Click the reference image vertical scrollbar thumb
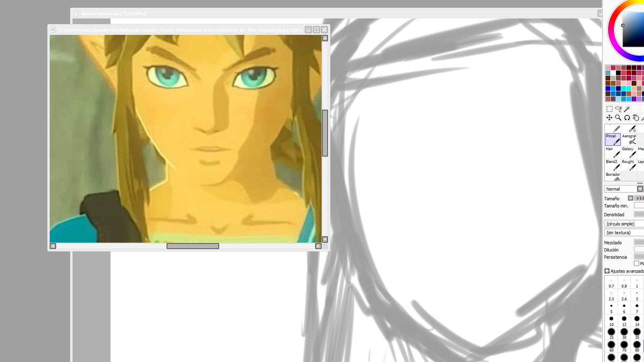 click(x=325, y=133)
